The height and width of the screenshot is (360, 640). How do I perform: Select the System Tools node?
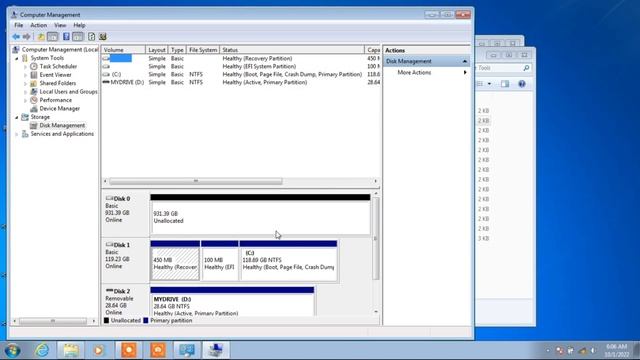47,58
